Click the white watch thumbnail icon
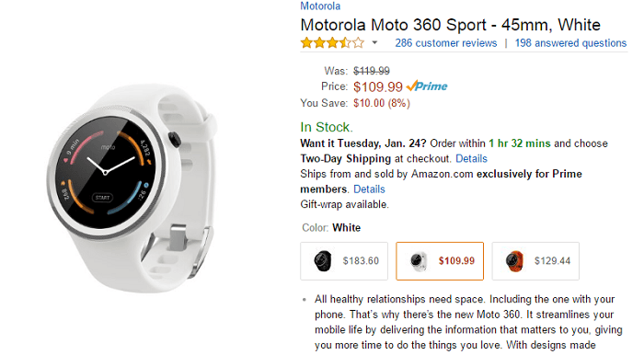This screenshot has width=644, height=355. tap(419, 261)
